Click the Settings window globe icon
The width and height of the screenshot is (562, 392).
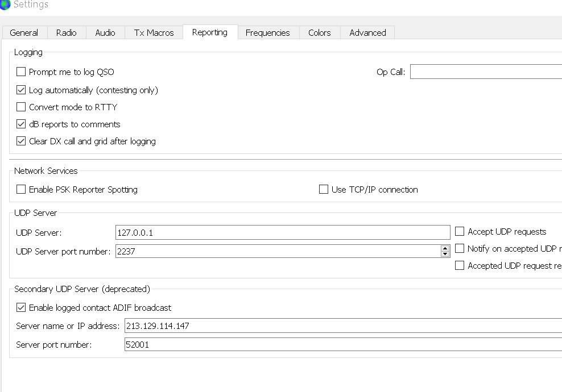(5, 5)
